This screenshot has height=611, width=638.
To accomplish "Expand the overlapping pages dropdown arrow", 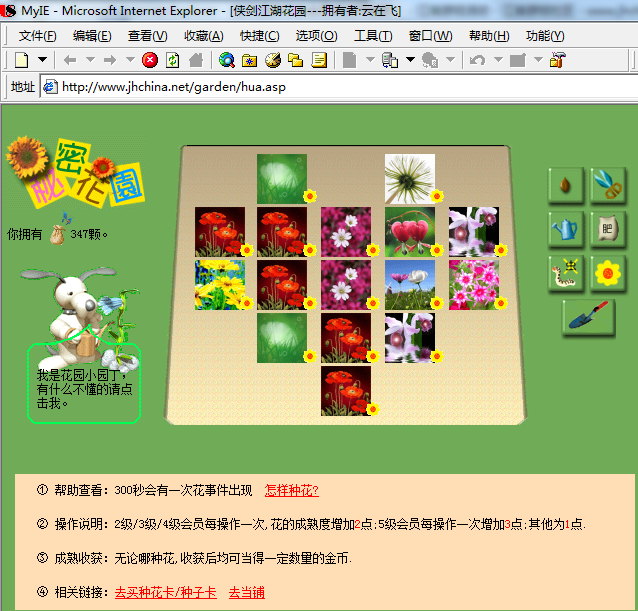I will pos(410,60).
